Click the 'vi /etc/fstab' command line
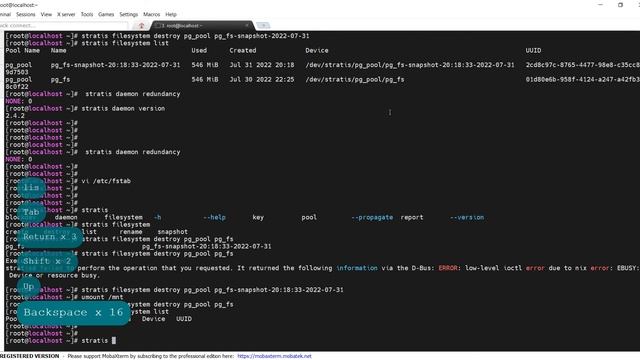 pyautogui.click(x=106, y=181)
